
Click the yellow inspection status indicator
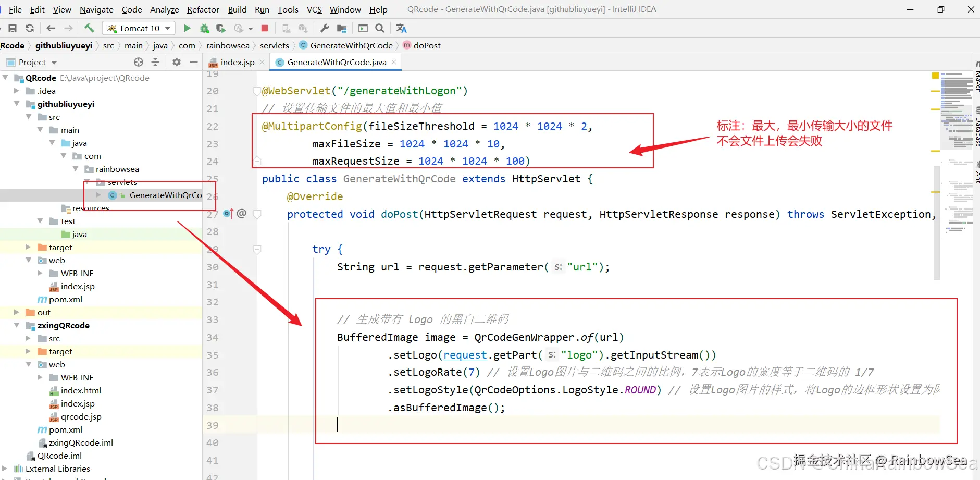pos(935,76)
